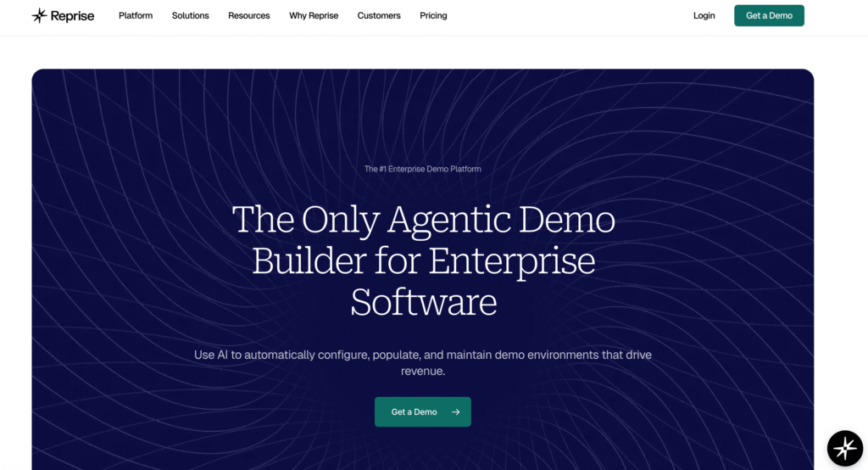Click the arrow icon in the hero button

click(455, 412)
